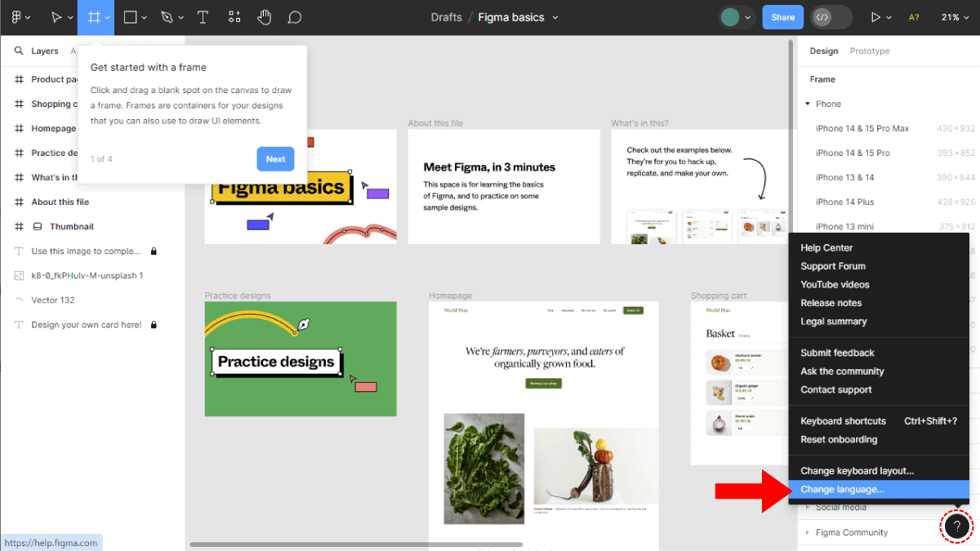Click the Thumbnail layer component icon
This screenshot has width=980, height=551.
point(38,226)
